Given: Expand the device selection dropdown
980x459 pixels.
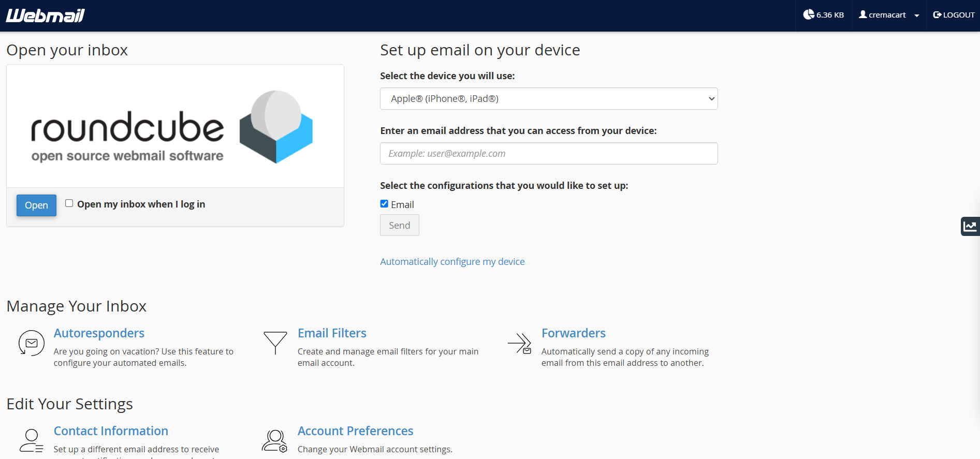Looking at the screenshot, I should [549, 99].
